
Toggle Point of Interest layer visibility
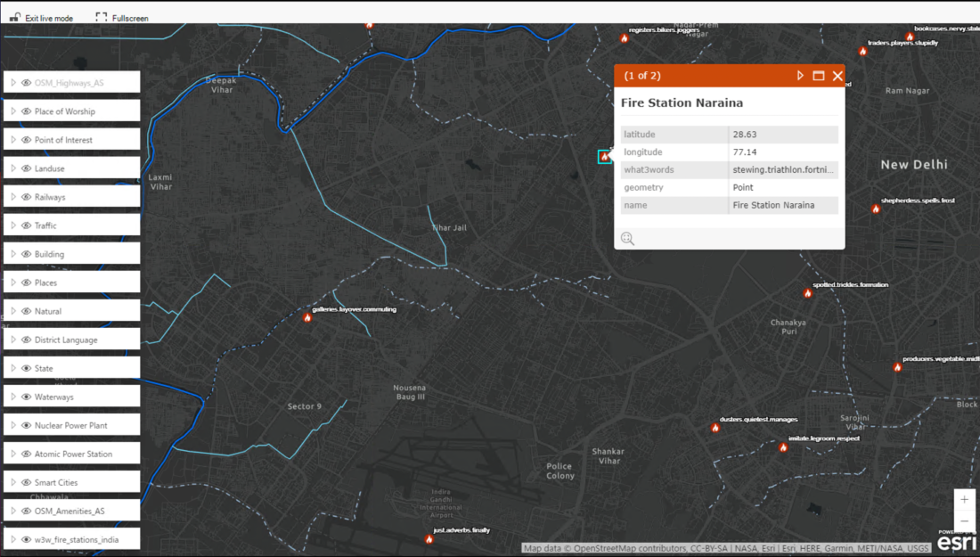click(x=26, y=140)
